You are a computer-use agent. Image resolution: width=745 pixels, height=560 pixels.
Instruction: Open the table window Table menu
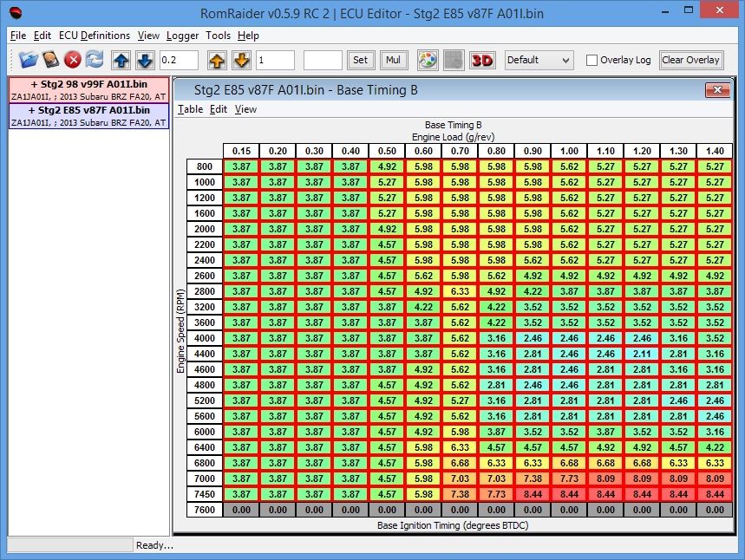point(190,109)
